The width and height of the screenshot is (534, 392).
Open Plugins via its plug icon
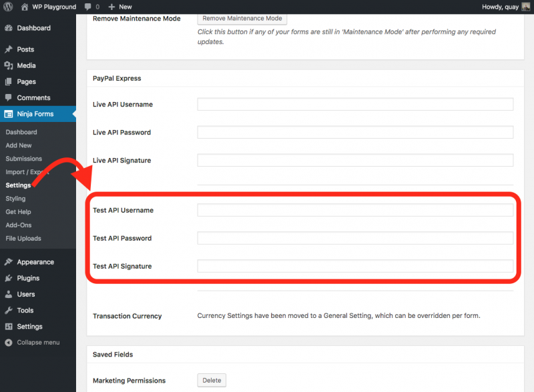9,278
